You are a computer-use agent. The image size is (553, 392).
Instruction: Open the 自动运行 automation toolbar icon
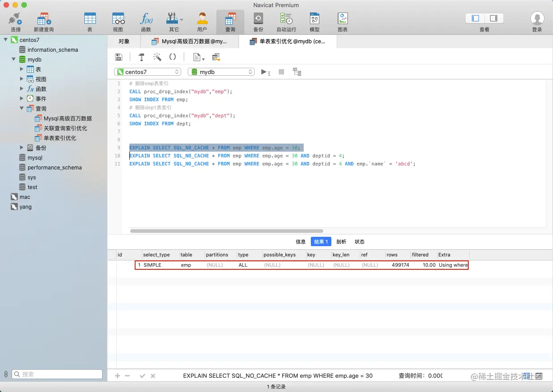(x=286, y=19)
